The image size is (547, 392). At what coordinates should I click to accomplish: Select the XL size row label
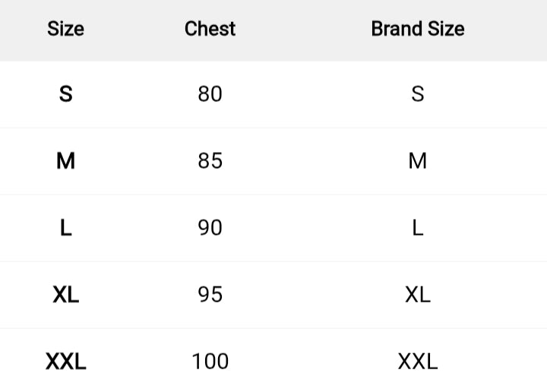coord(65,295)
